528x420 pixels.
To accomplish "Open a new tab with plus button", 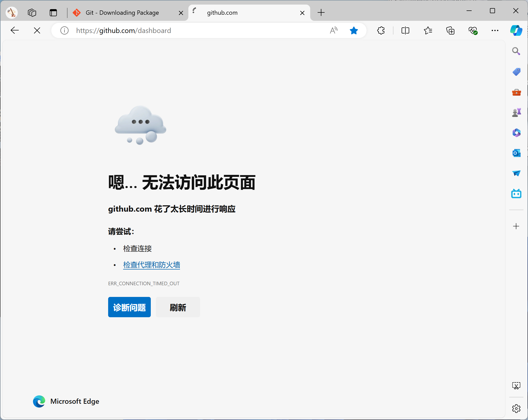I will pyautogui.click(x=321, y=12).
